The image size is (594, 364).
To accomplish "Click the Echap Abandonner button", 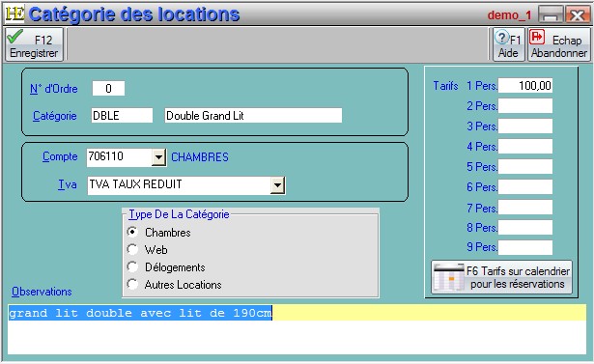I will pos(559,44).
